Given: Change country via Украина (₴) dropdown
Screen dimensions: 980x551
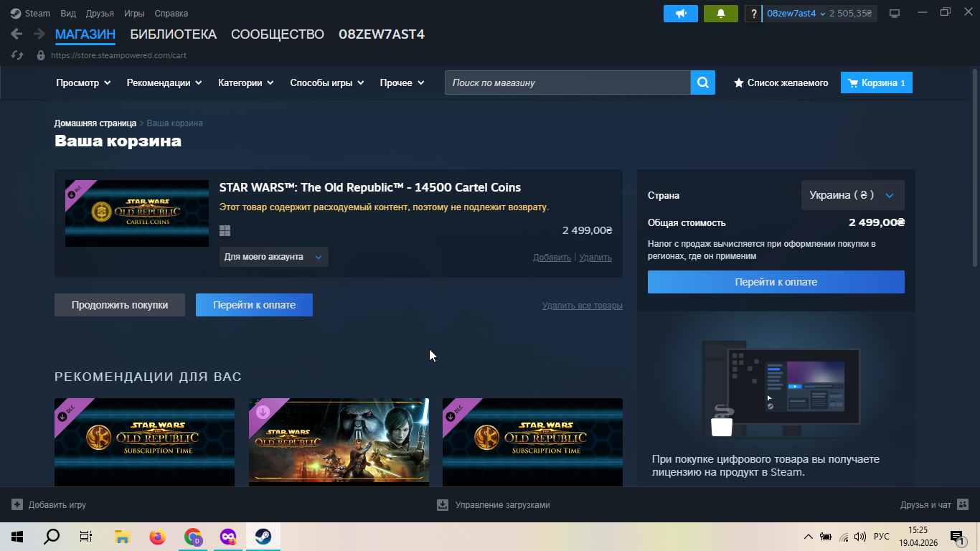Looking at the screenshot, I should pyautogui.click(x=853, y=195).
